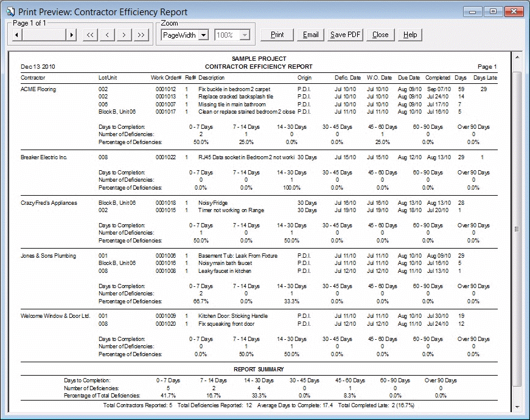Open the 100% zoom percentage dropdown
530x420 pixels.
[x=245, y=35]
